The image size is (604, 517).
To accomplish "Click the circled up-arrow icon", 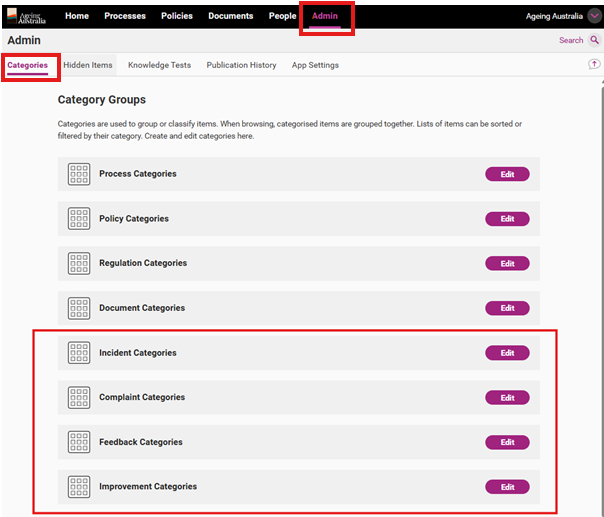I will (595, 64).
